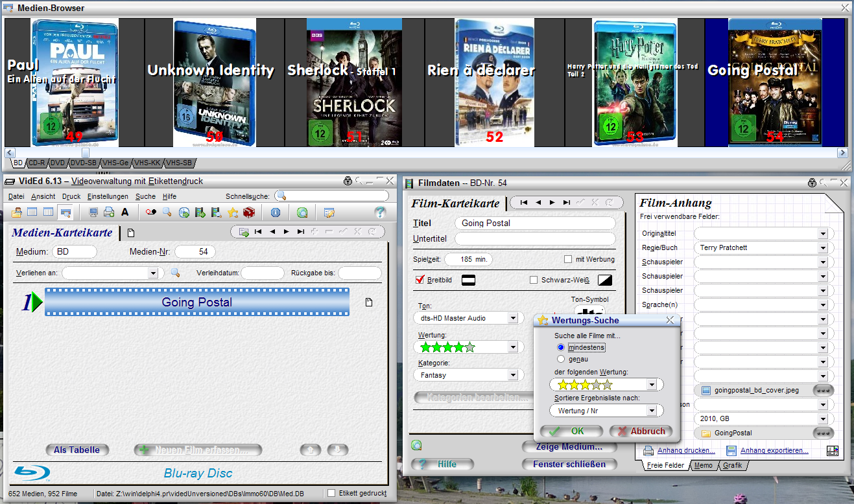Click the blue info icon in toolbar
This screenshot has height=504, width=854.
pos(275,212)
